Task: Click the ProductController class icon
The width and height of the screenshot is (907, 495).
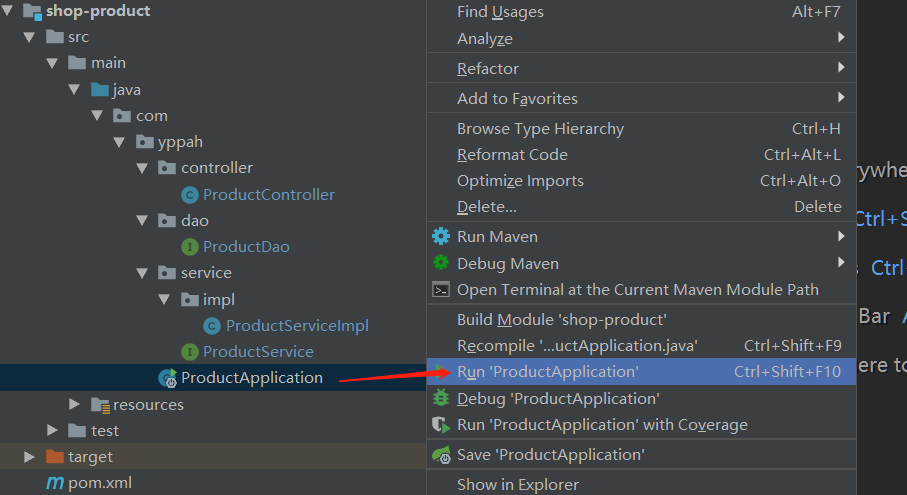Action: click(190, 195)
